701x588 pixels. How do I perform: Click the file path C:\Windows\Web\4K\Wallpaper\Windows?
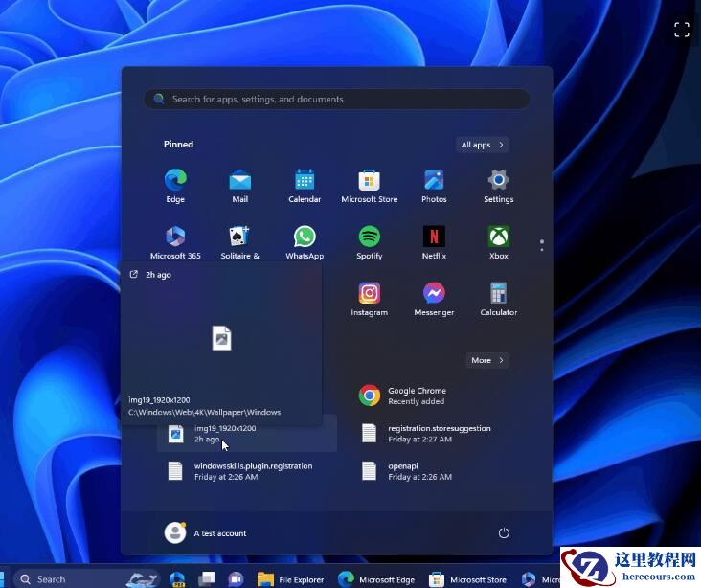pos(204,413)
